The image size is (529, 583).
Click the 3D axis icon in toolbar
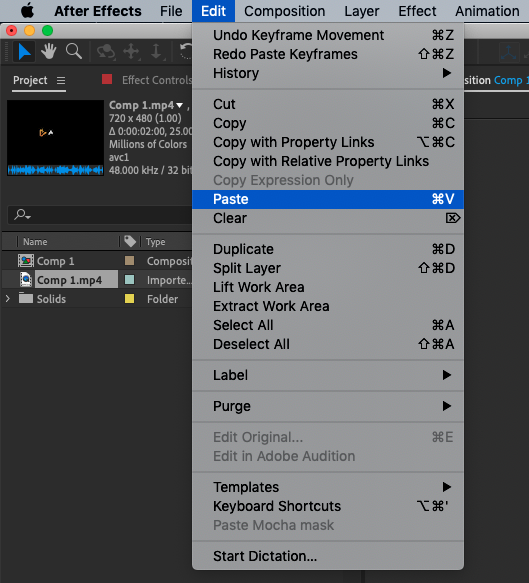coord(508,52)
